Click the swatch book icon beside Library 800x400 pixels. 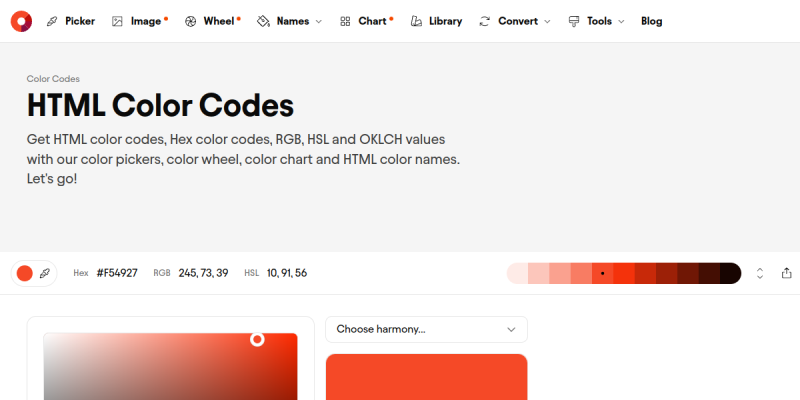pos(416,21)
